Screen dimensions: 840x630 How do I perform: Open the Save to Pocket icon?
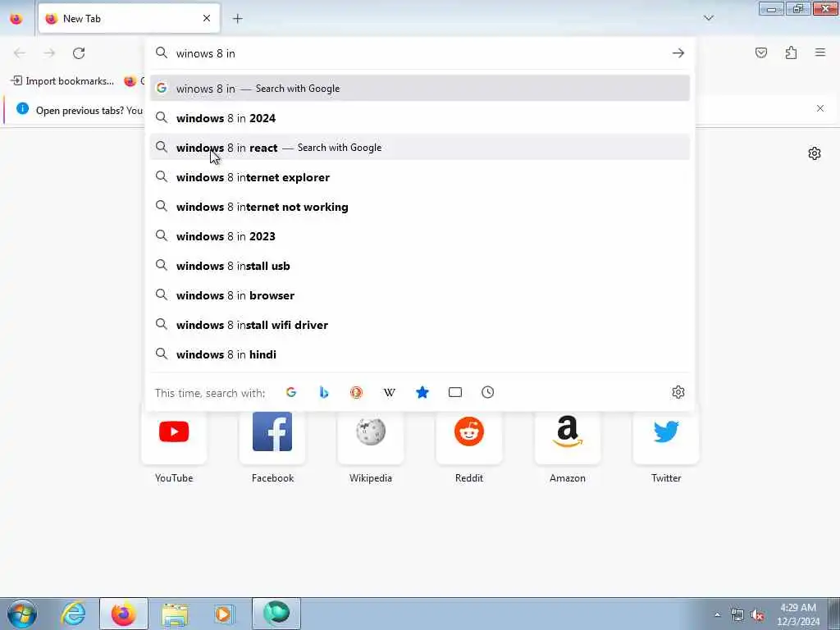[761, 52]
